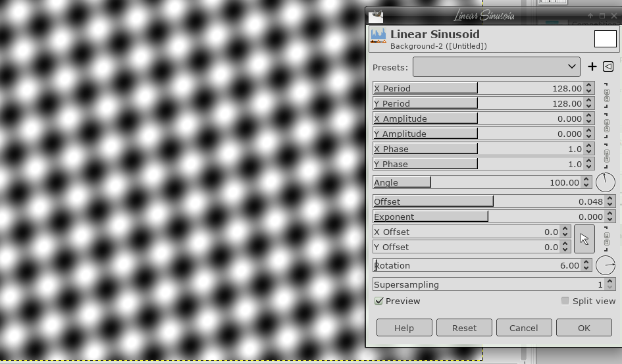The image size is (622, 364).
Task: Toggle the X/Y Offset chain link
Action: (606, 239)
